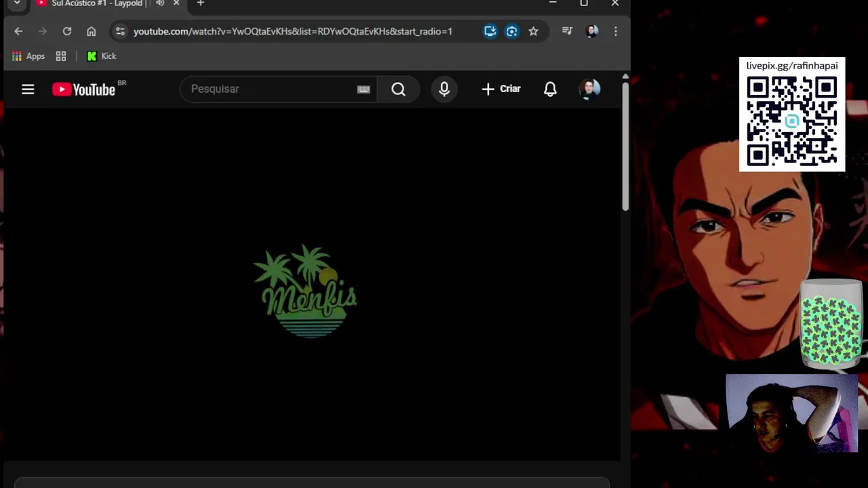The height and width of the screenshot is (488, 868).
Task: Expand the tab search dropdown arrow
Action: 17,3
